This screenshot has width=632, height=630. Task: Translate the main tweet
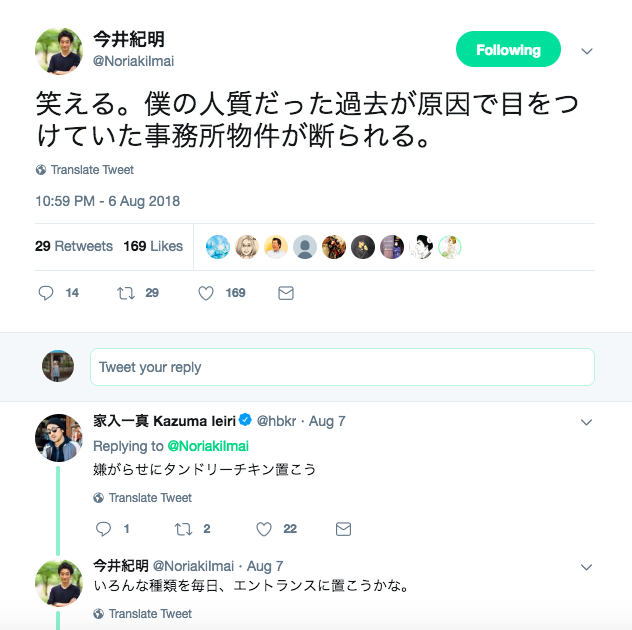pyautogui.click(x=92, y=170)
